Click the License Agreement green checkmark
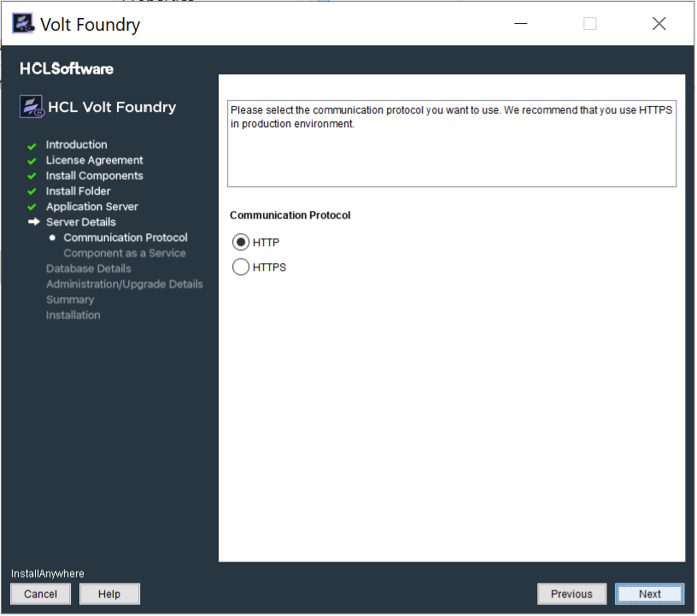Viewport: 697px width, 616px height. point(32,161)
